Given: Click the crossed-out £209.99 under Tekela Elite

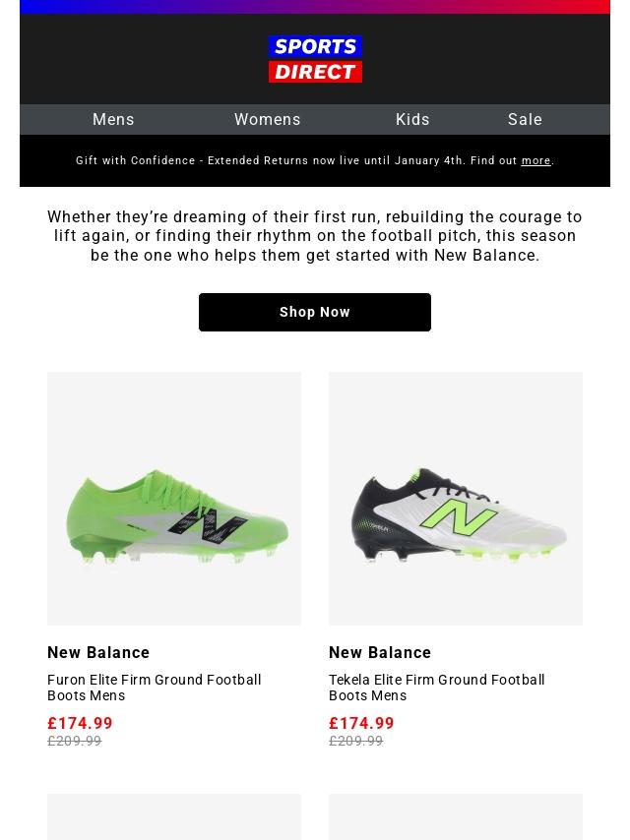Looking at the screenshot, I should pos(355,742).
